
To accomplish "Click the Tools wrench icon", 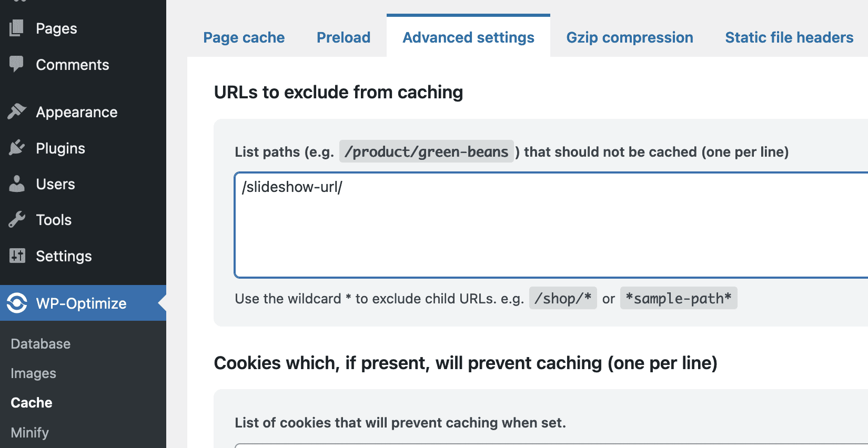I will [17, 219].
